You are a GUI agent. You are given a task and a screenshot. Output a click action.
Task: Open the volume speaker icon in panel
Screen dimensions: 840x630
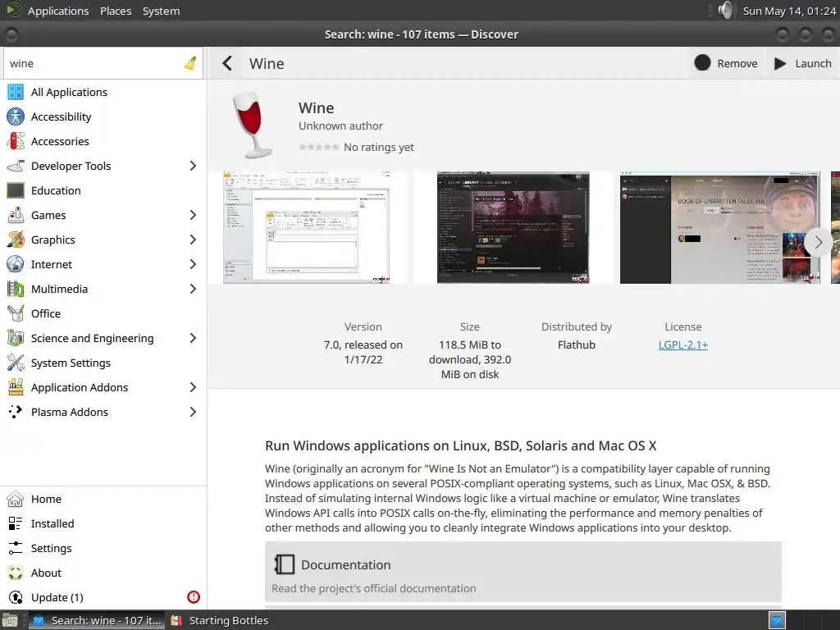point(725,10)
